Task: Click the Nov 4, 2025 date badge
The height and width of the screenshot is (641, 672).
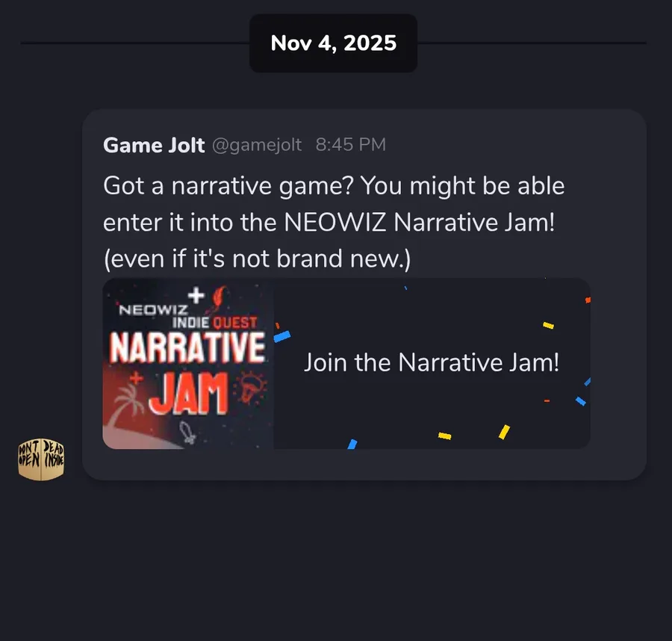Action: (x=334, y=43)
